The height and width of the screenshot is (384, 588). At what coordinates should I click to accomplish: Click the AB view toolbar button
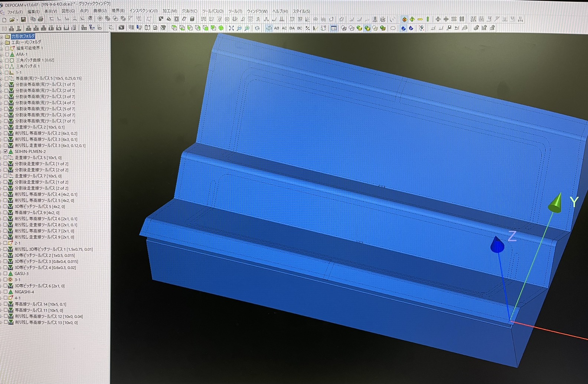[277, 28]
